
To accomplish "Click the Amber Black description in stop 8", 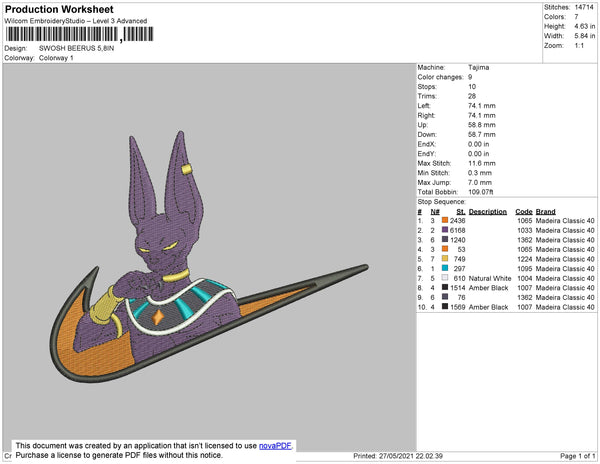I will pos(490,287).
